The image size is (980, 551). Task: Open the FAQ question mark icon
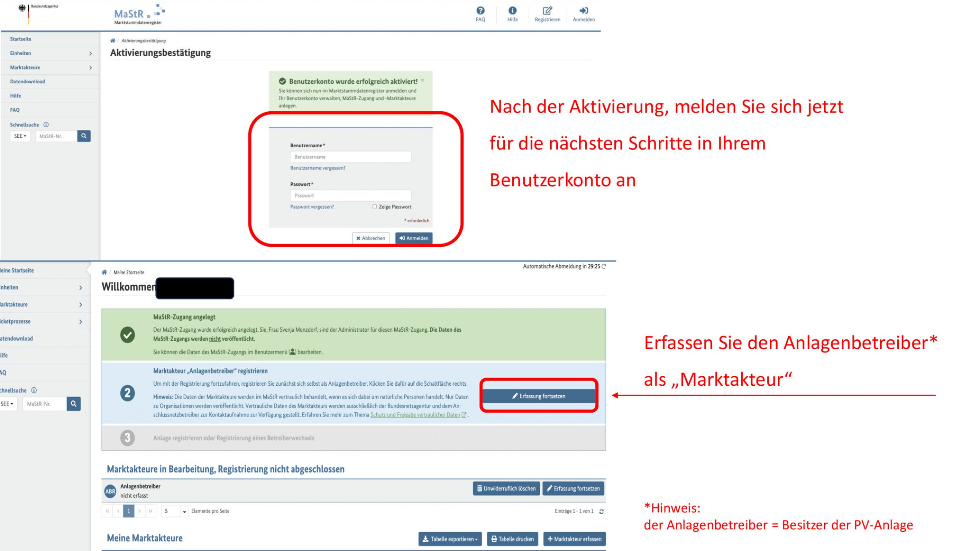click(480, 11)
